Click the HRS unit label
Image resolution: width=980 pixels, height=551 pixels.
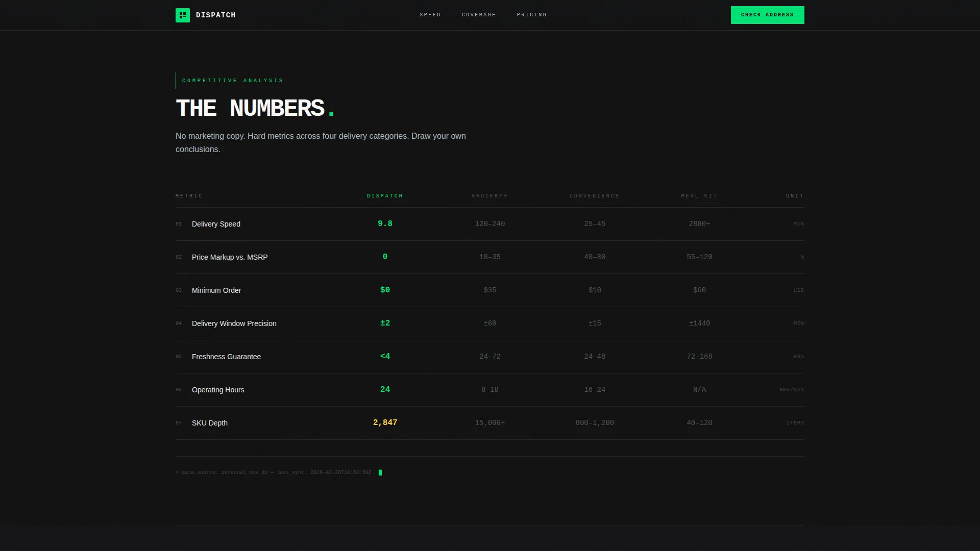click(799, 357)
